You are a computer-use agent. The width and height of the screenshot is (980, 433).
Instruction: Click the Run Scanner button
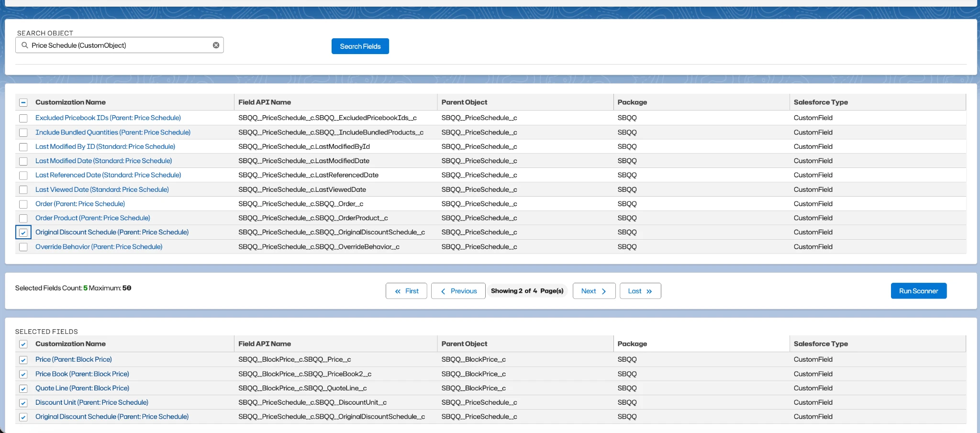(918, 291)
